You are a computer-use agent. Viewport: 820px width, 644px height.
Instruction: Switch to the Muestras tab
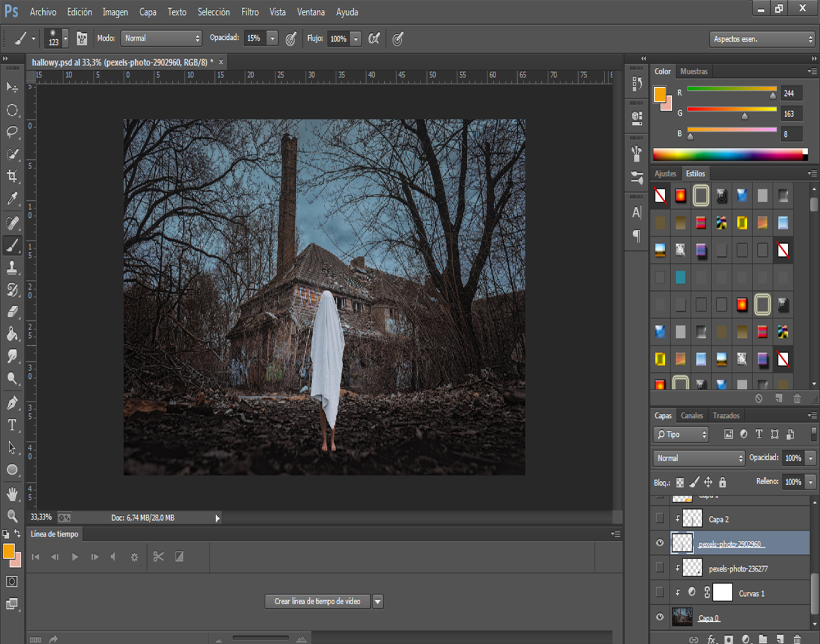tap(693, 71)
